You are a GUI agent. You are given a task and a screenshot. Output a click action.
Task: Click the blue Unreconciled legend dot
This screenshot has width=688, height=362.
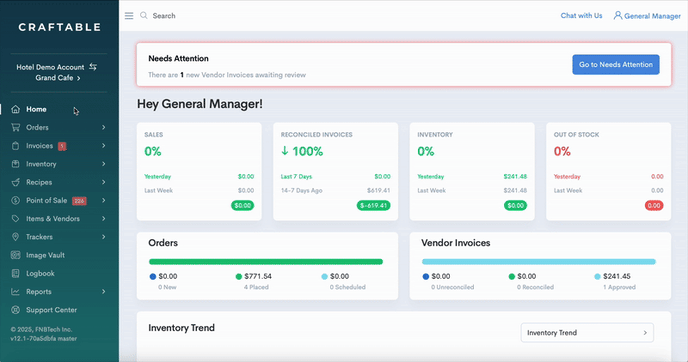click(x=426, y=276)
